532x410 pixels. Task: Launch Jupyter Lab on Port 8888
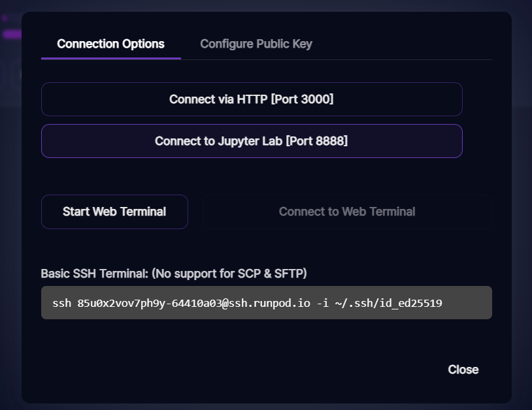(x=252, y=141)
